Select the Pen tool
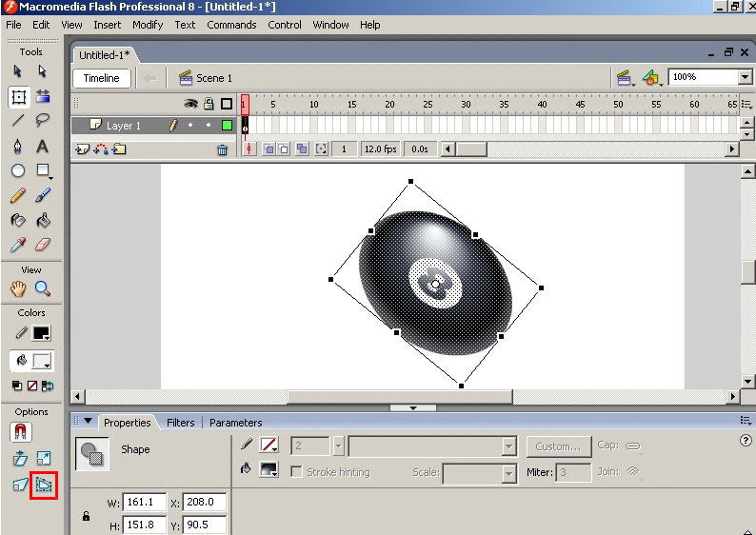Screen dimensions: 756x535 pyautogui.click(x=18, y=146)
